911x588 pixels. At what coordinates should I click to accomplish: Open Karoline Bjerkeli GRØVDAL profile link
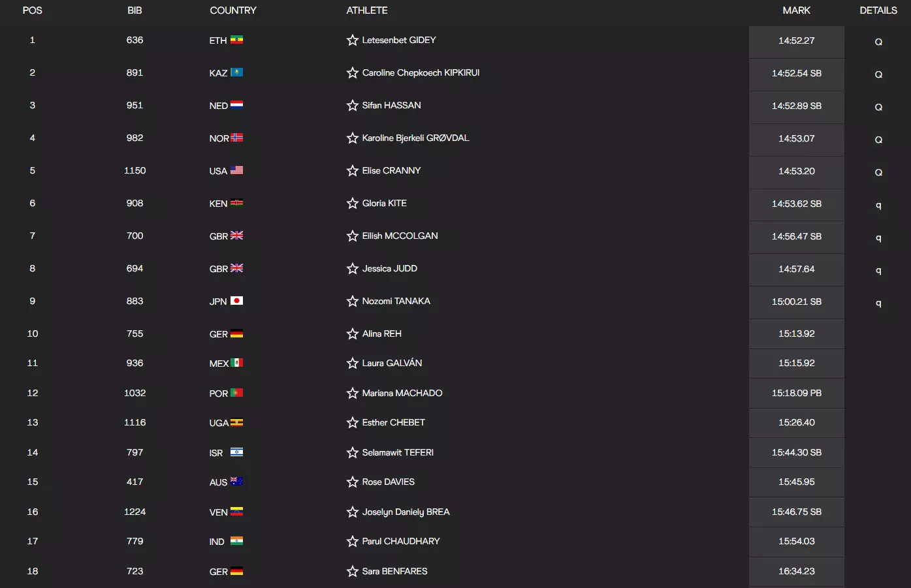[415, 138]
